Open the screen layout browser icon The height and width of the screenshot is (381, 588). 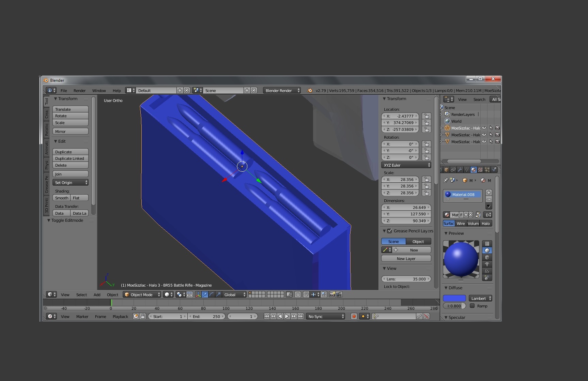coord(130,90)
